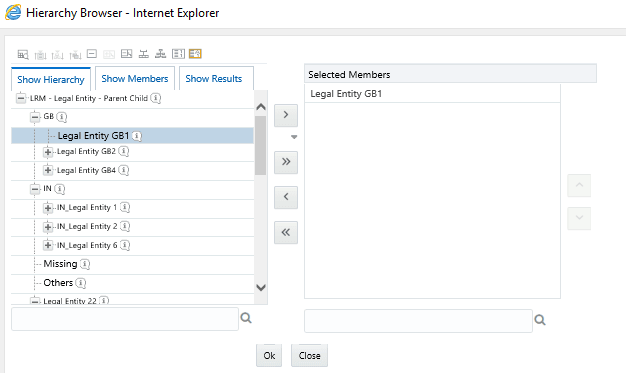Click the double left arrow deselect-all button

tap(286, 232)
